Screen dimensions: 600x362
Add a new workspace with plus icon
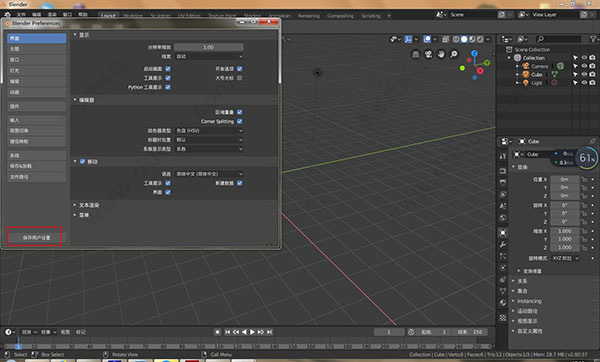(389, 16)
